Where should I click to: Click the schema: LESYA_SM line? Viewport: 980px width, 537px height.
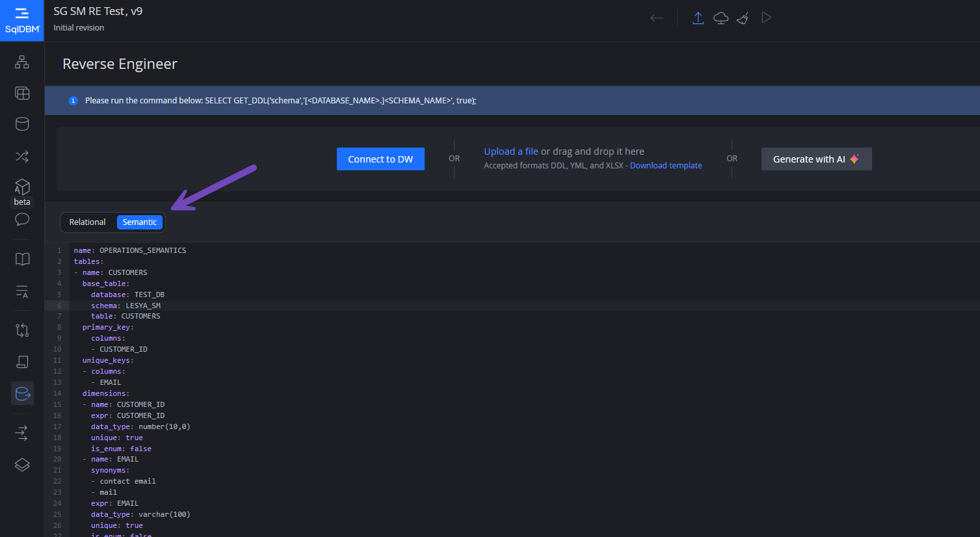[x=126, y=306]
